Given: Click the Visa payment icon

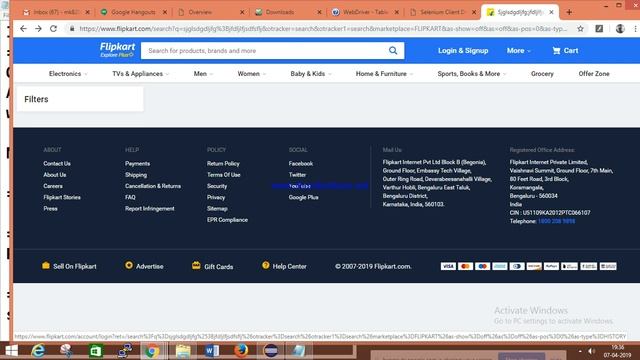Looking at the screenshot, I should point(448,266).
